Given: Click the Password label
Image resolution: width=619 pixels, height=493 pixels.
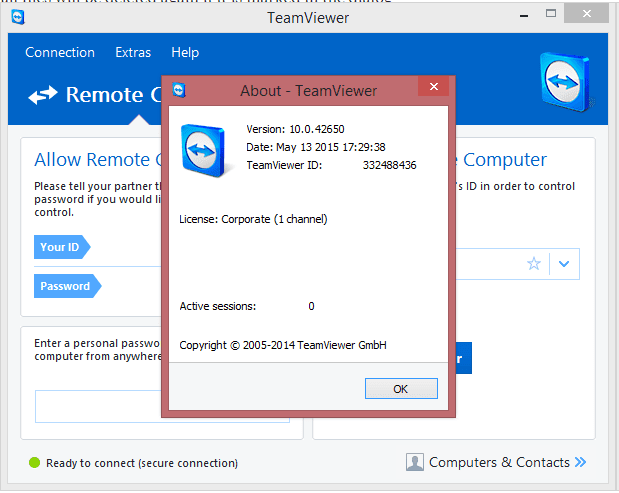Looking at the screenshot, I should (67, 286).
